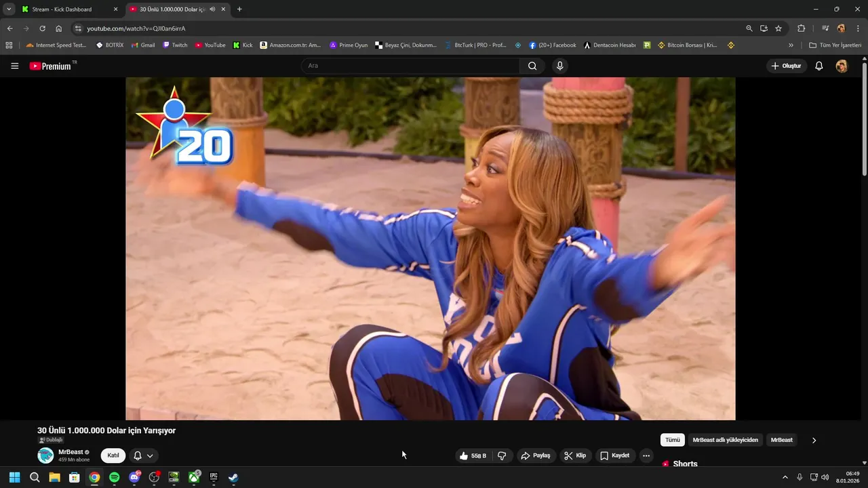Image resolution: width=868 pixels, height=488 pixels.
Task: Open subscription notification bell dropdown
Action: (x=143, y=455)
